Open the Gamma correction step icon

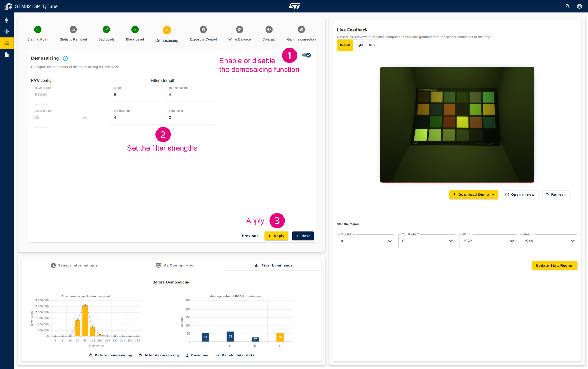tap(301, 30)
